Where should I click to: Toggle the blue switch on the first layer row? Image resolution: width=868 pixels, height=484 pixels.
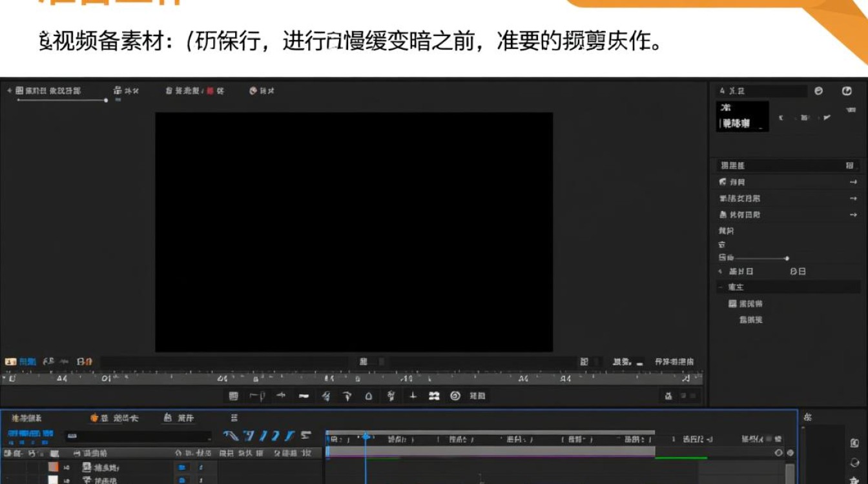coord(182,467)
